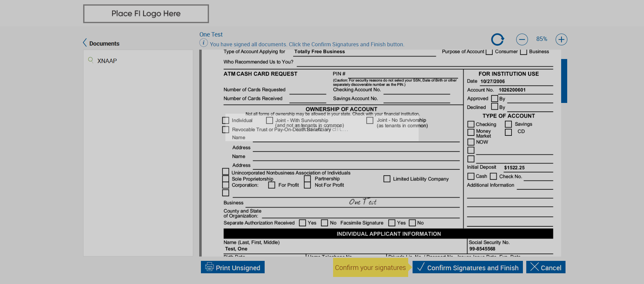
Task: Check Yes for Separate Authorization Received
Action: tap(303, 223)
